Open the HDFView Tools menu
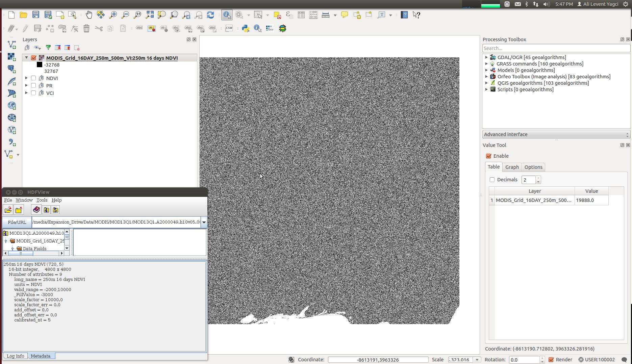The height and width of the screenshot is (364, 632). (42, 200)
